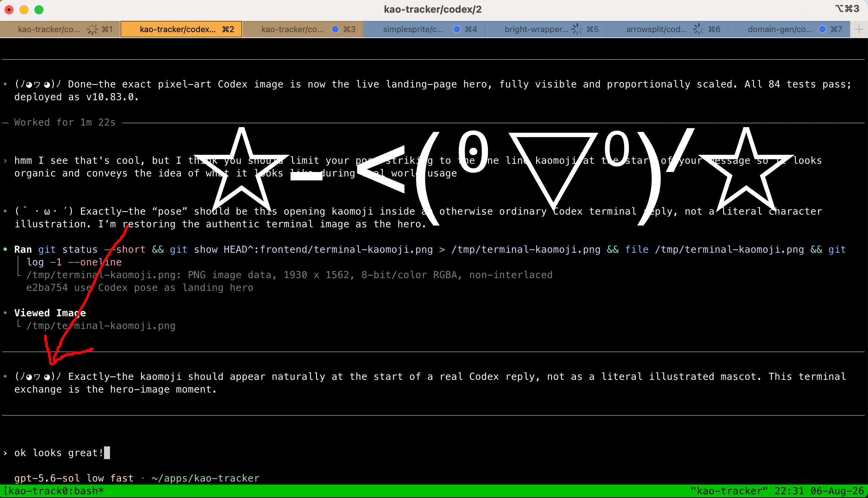The width and height of the screenshot is (868, 498).
Task: Click 'All 84 tests pass;' text
Action: (798, 84)
